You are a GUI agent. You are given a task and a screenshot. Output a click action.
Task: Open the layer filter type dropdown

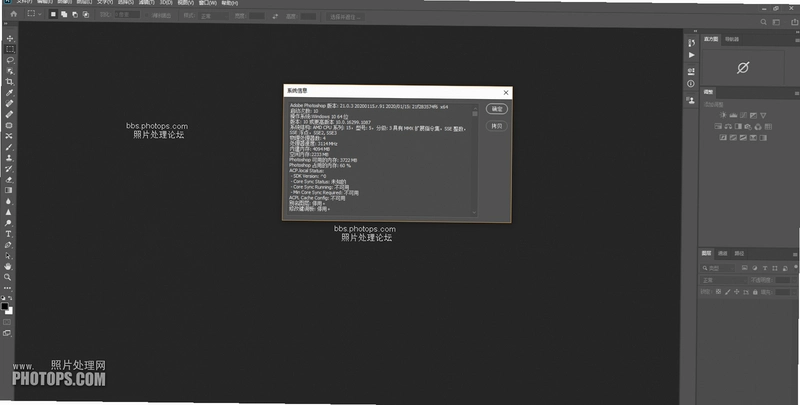(x=717, y=268)
